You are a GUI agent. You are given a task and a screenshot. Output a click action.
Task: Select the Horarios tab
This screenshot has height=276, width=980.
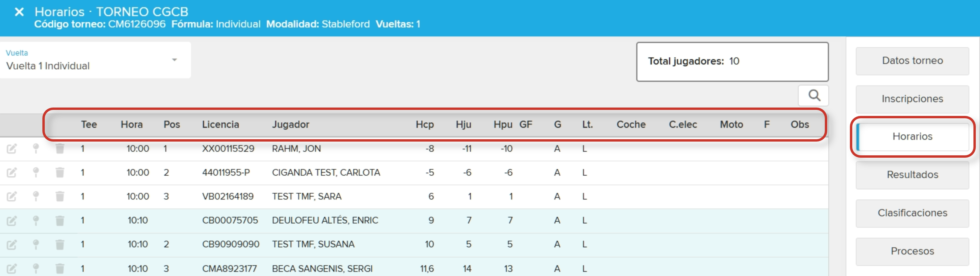click(912, 137)
